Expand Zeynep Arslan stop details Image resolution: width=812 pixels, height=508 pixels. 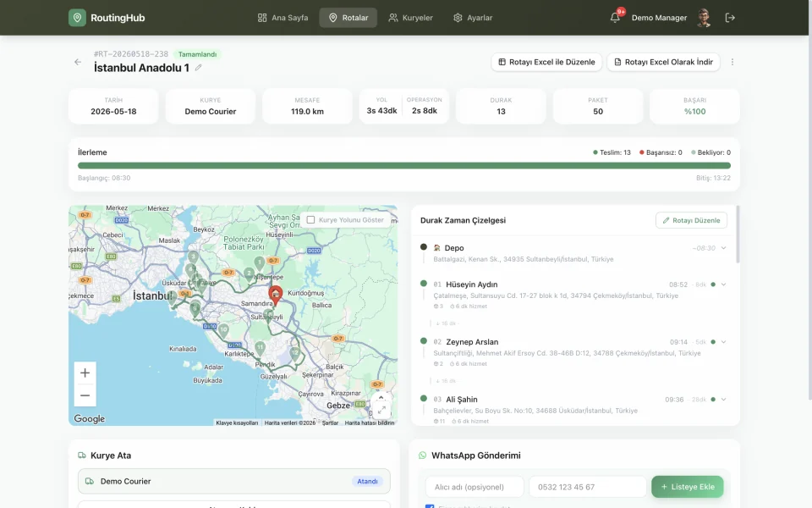click(x=723, y=342)
